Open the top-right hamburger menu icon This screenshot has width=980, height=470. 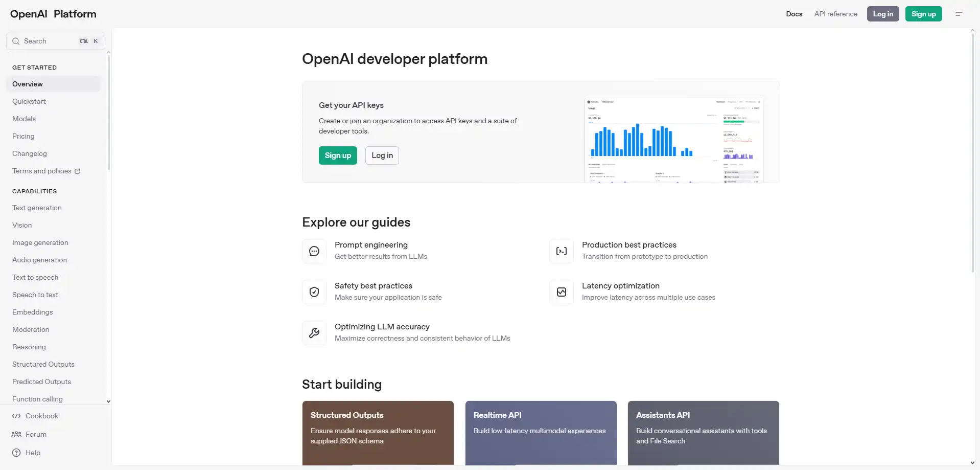pos(959,14)
